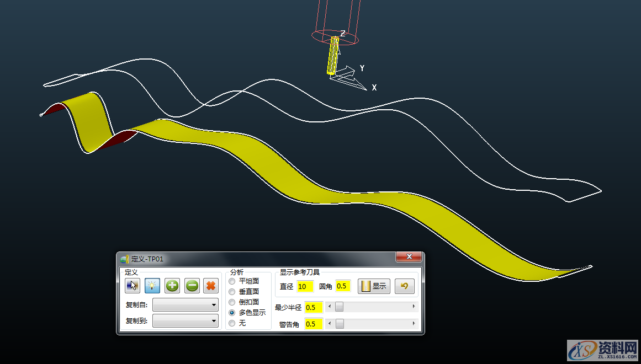Click the 最少半径 slider handle
The image size is (641, 364).
point(340,307)
